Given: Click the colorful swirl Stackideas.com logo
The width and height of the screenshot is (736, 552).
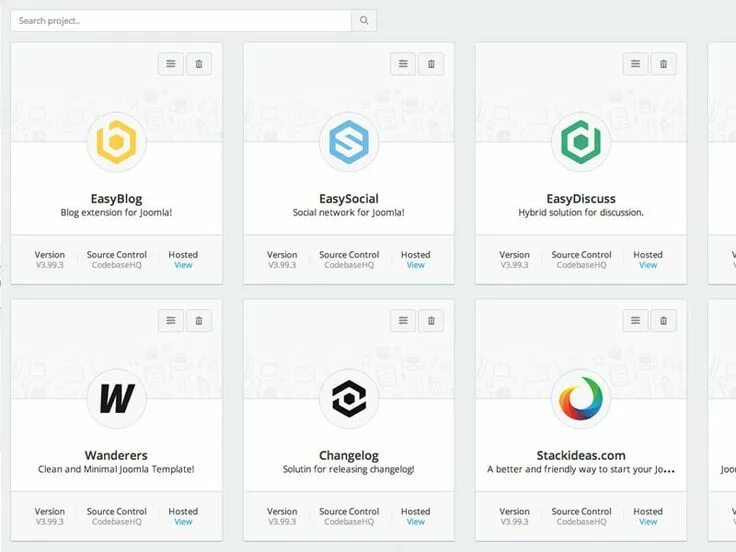Looking at the screenshot, I should [581, 399].
